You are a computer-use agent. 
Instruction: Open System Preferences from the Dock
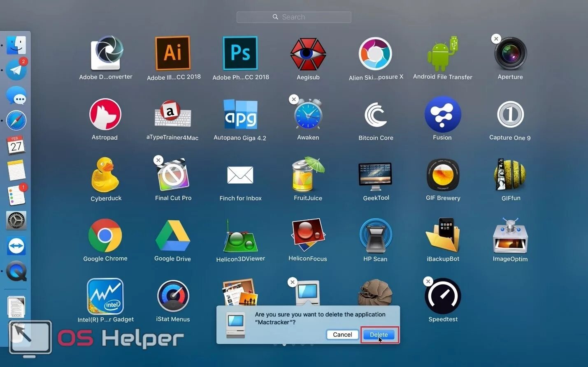coord(16,221)
